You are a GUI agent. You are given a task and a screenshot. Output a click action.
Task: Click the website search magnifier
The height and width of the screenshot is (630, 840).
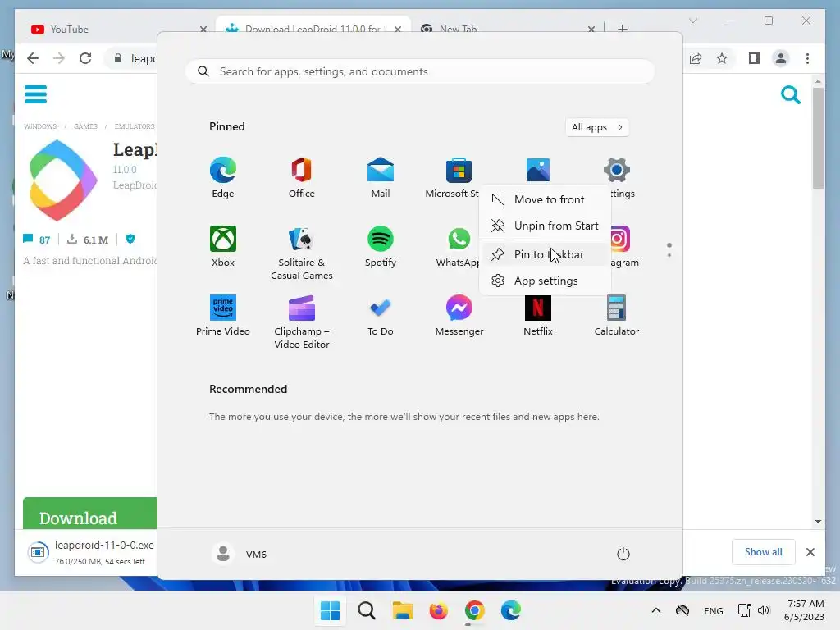click(790, 95)
